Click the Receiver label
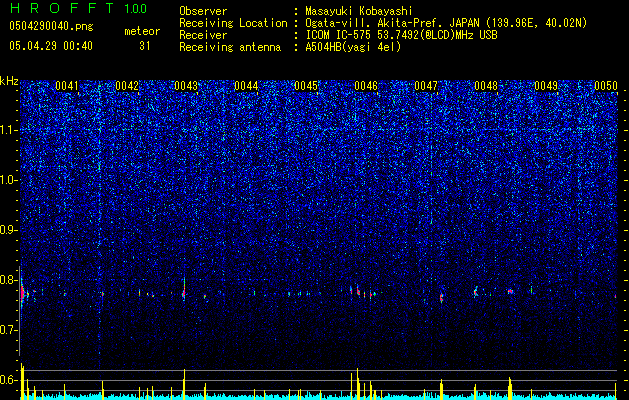 (203, 35)
